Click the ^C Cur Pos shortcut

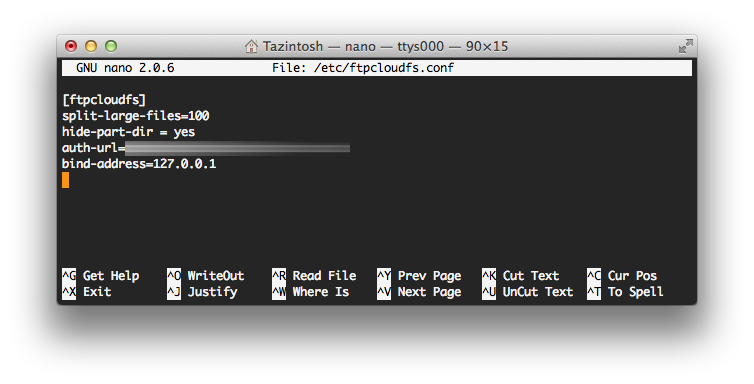coord(622,276)
